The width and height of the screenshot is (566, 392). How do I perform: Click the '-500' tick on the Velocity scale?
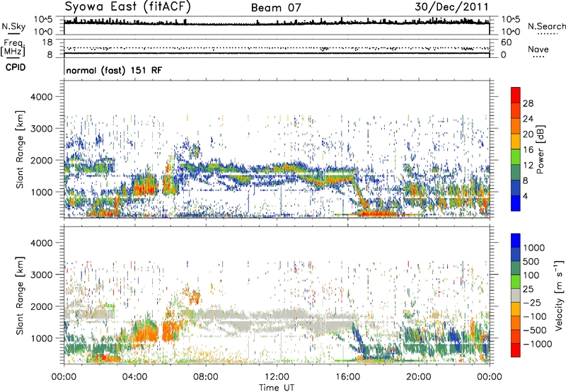pyautogui.click(x=535, y=330)
